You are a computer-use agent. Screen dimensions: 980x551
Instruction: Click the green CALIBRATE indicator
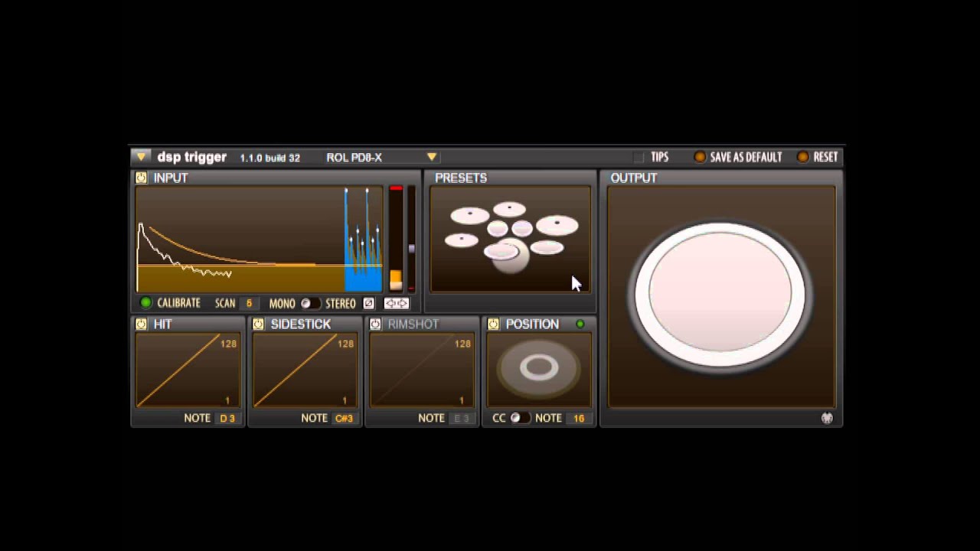click(145, 303)
